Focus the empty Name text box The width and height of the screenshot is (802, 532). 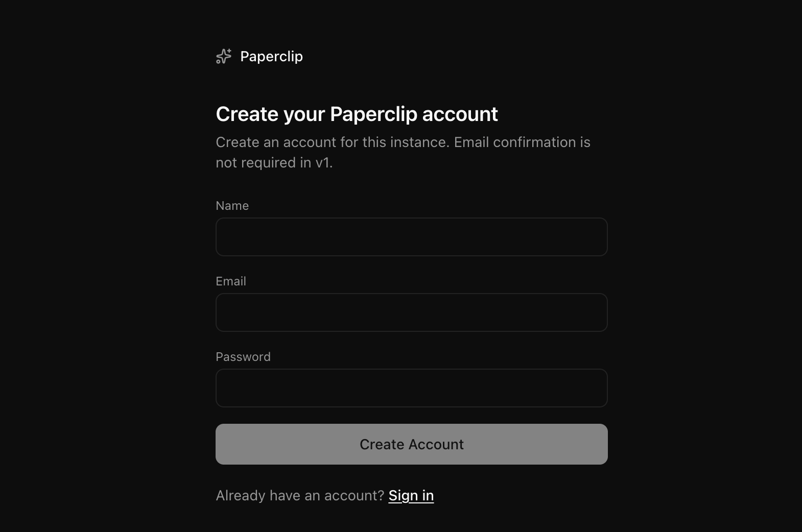point(411,236)
